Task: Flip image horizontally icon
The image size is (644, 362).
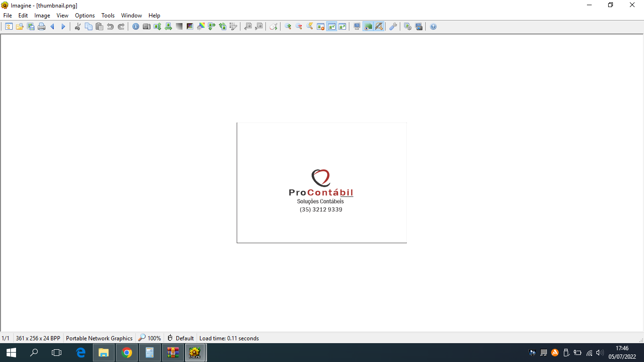Action: coord(168,27)
